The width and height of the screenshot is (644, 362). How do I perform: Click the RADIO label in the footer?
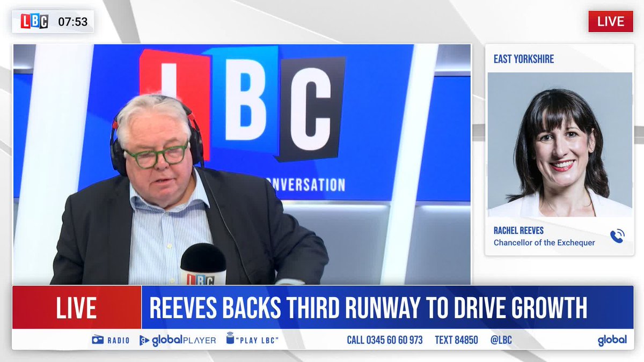pyautogui.click(x=118, y=341)
